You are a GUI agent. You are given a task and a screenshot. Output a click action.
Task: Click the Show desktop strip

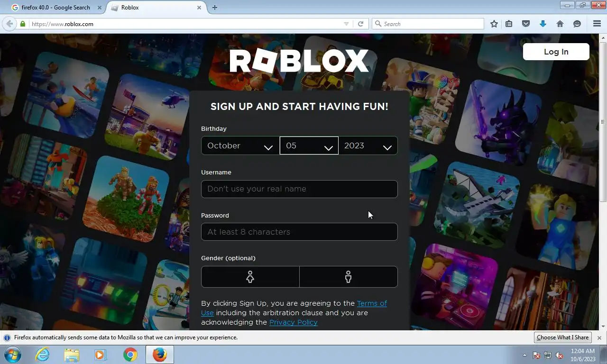[604, 355]
